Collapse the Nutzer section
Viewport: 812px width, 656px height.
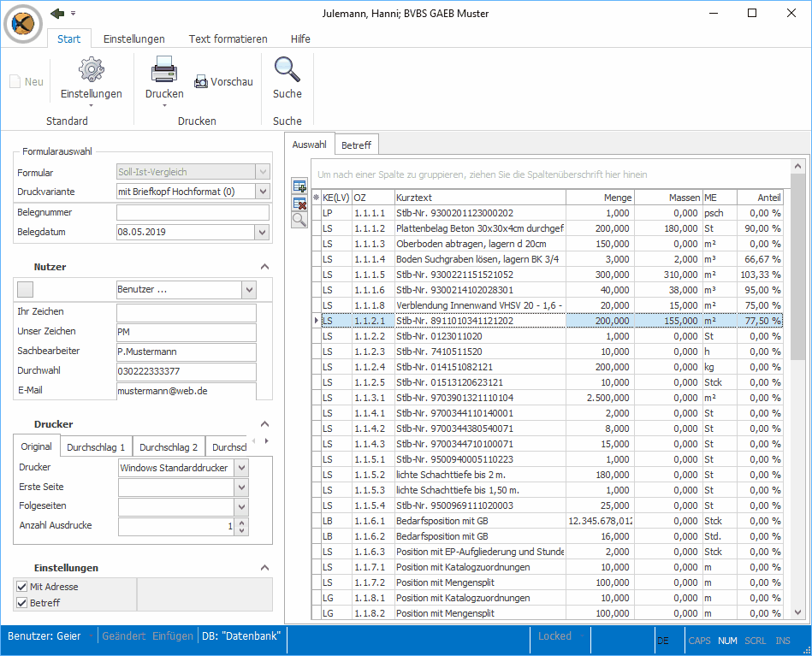(264, 267)
